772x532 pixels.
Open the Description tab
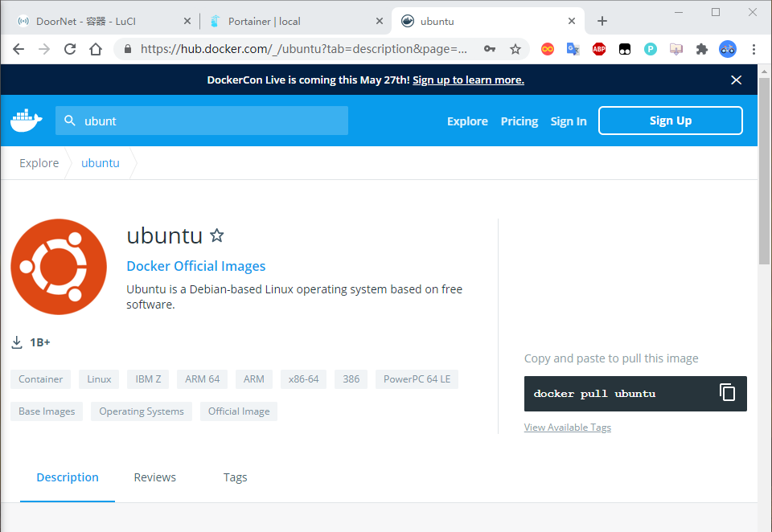coord(68,477)
